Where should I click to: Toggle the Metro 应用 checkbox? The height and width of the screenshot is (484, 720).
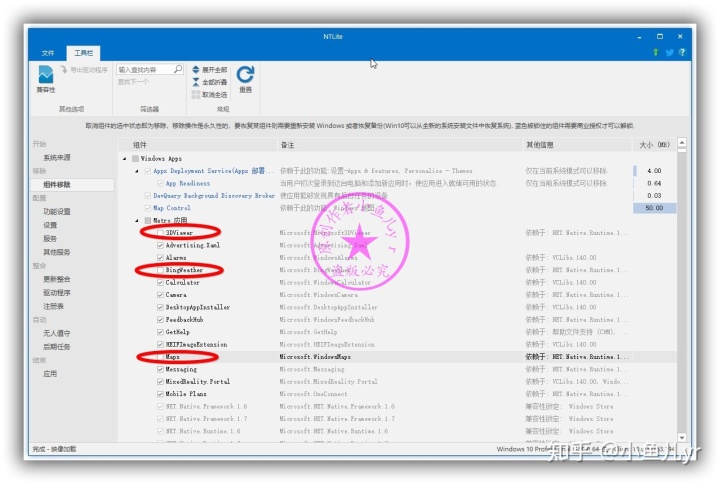click(x=148, y=220)
